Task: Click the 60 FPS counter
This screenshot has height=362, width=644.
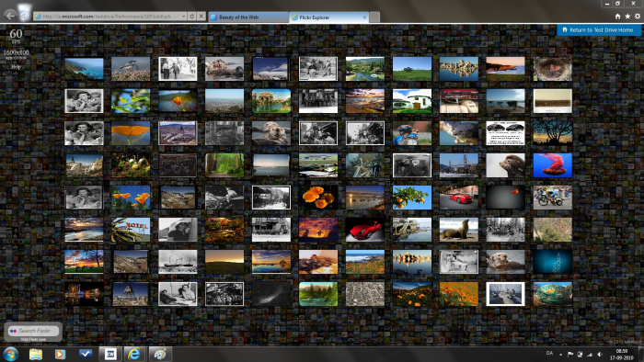Action: [x=16, y=35]
